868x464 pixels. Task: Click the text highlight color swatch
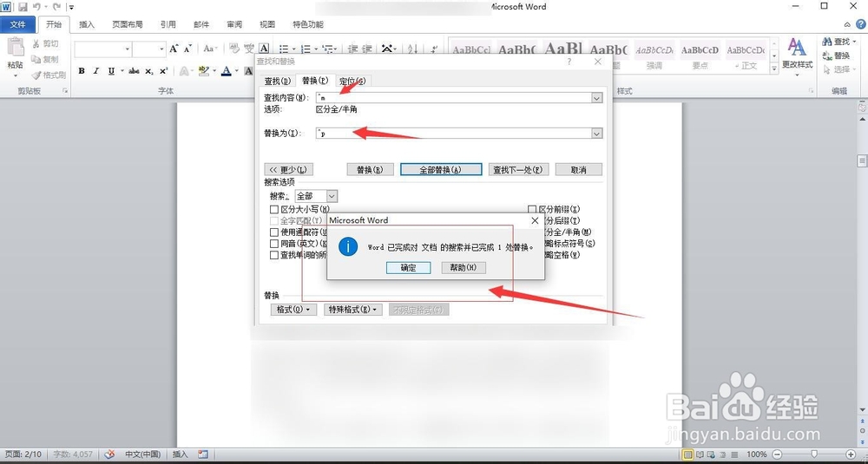204,71
